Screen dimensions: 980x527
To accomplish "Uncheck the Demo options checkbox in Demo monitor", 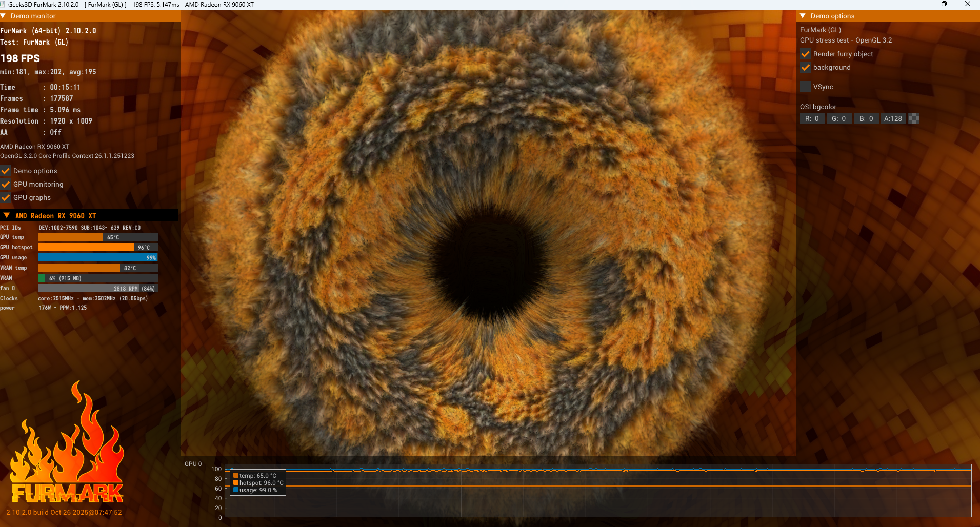I will (x=6, y=171).
